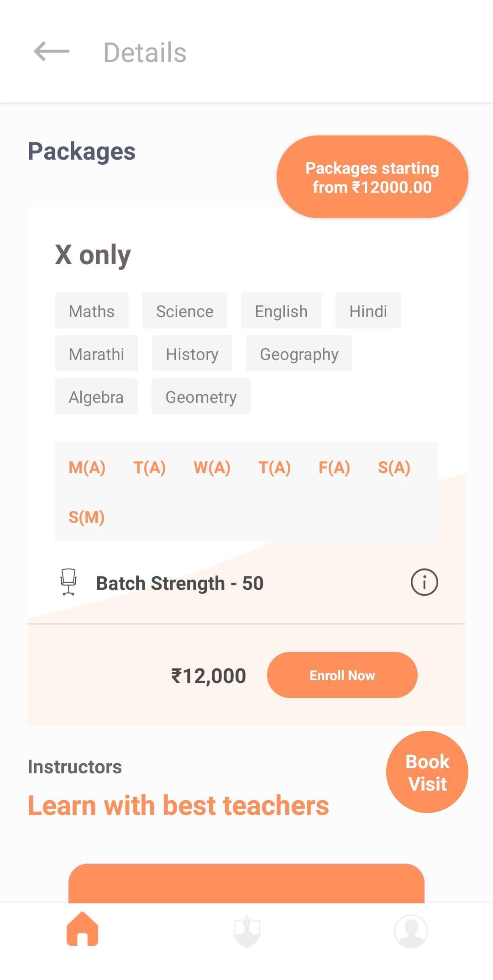
Task: Open profile icon in bottom bar
Action: pyautogui.click(x=411, y=931)
